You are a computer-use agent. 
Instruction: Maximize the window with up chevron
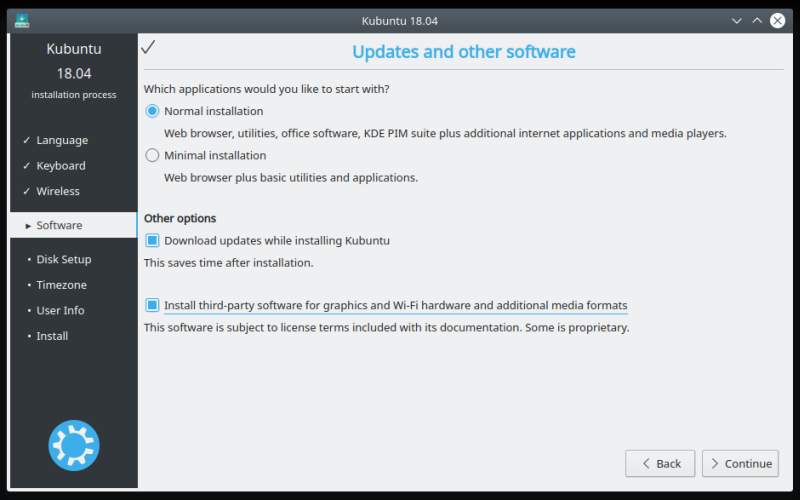pyautogui.click(x=757, y=20)
